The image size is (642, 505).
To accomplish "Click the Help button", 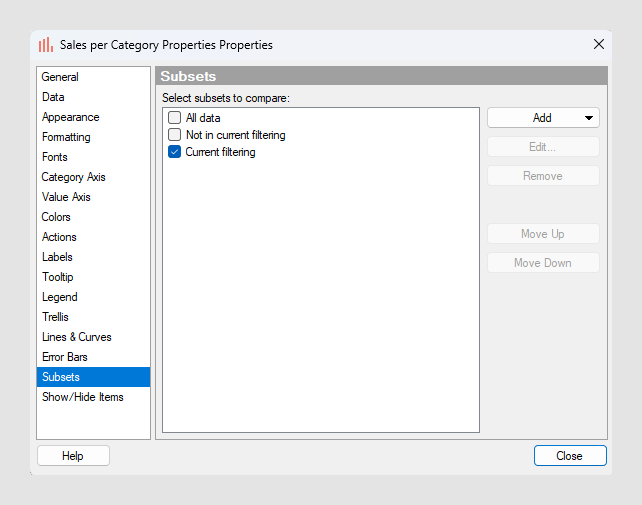I will [73, 456].
